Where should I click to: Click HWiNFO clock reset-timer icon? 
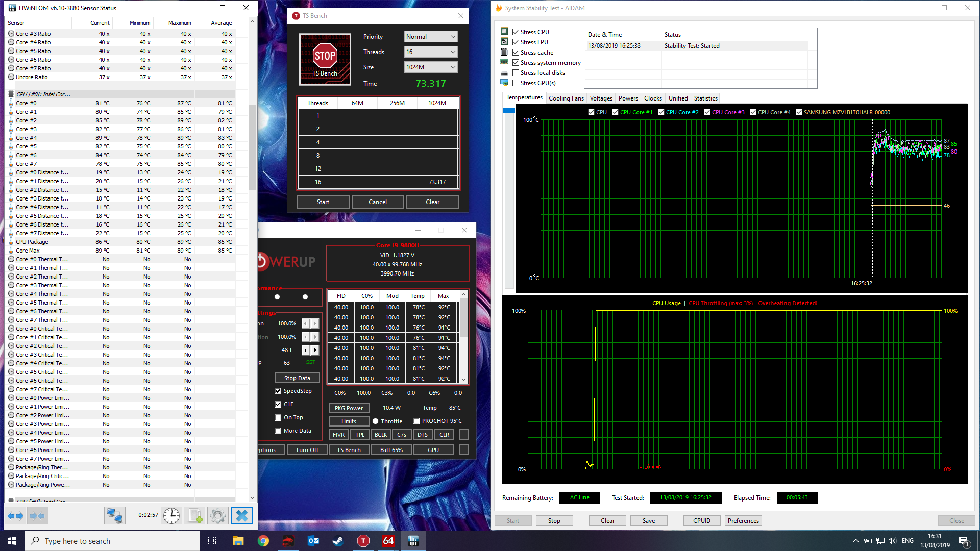click(171, 516)
